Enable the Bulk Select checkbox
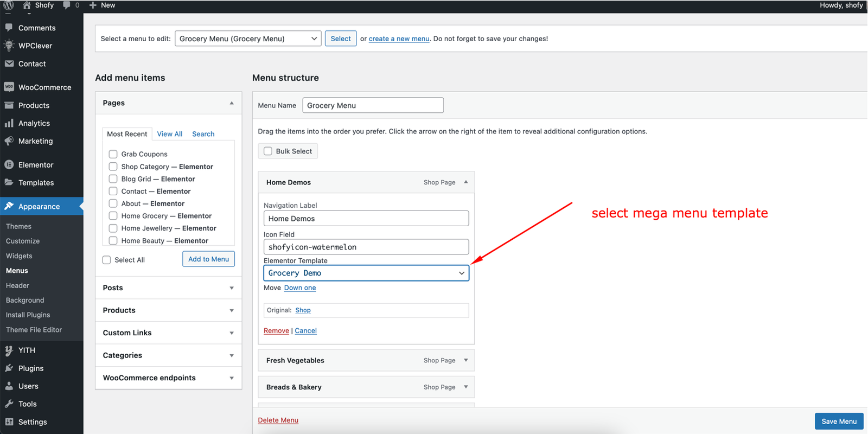 [x=268, y=151]
